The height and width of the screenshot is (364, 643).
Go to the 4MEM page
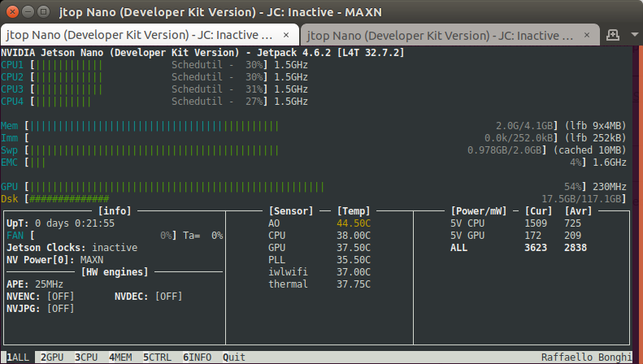[120, 357]
